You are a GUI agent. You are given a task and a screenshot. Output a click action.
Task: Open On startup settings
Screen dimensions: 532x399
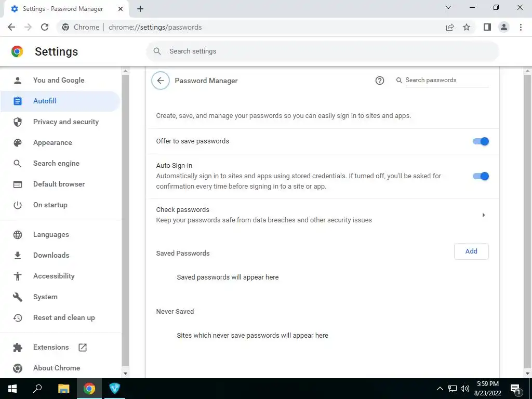pos(60,205)
